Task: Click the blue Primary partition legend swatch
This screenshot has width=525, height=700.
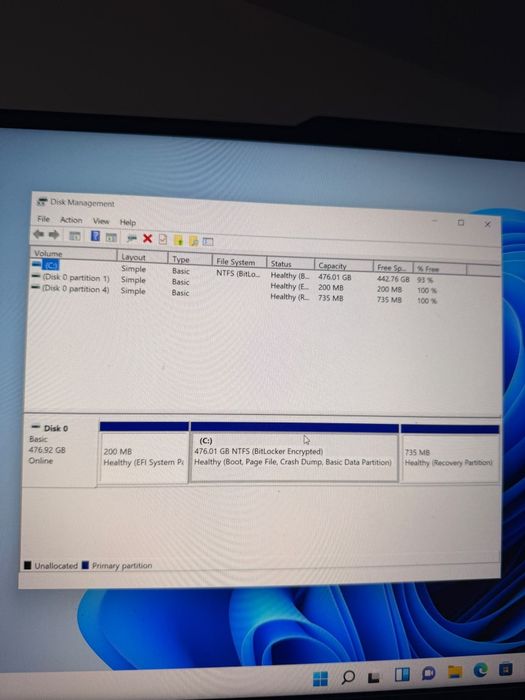Action: [86, 565]
